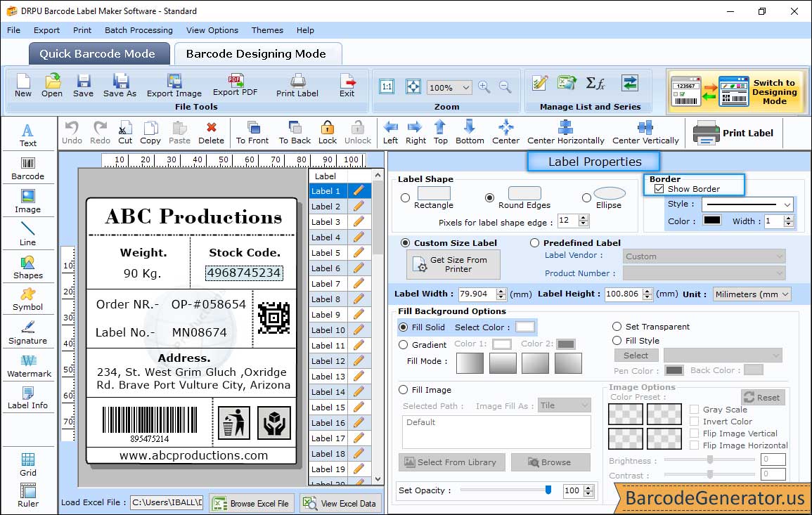Image resolution: width=812 pixels, height=515 pixels.
Task: Choose Predefined Label option
Action: (534, 243)
